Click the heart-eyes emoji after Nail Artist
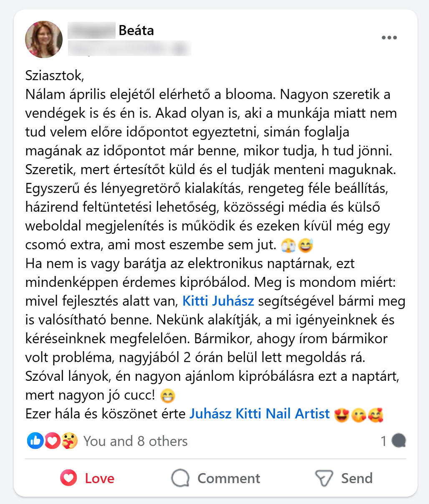 click(x=342, y=414)
